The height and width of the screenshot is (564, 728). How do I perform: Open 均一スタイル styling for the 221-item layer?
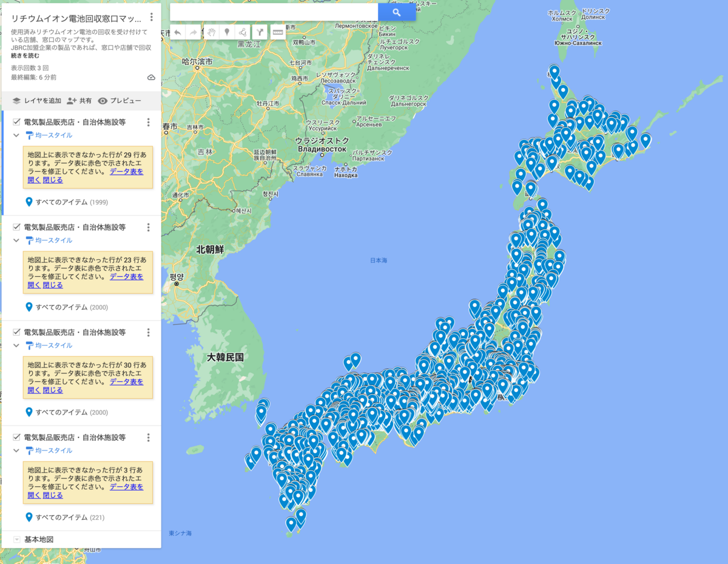[x=49, y=450]
